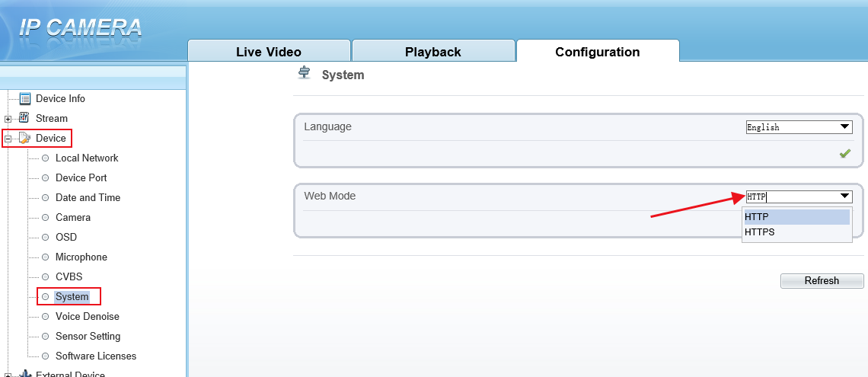Click the Stream settings icon
Viewport: 868px width, 377px height.
click(x=24, y=118)
